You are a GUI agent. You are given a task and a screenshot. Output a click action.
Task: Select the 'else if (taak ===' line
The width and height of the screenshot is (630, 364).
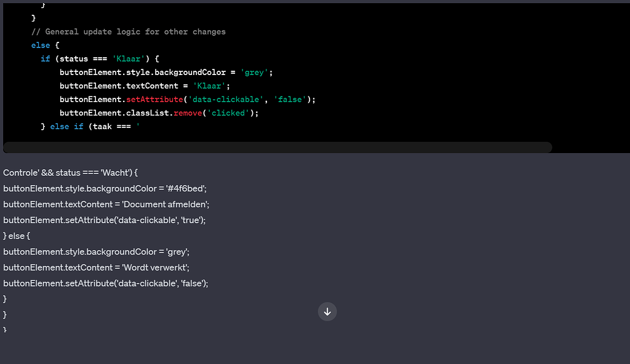coord(89,126)
